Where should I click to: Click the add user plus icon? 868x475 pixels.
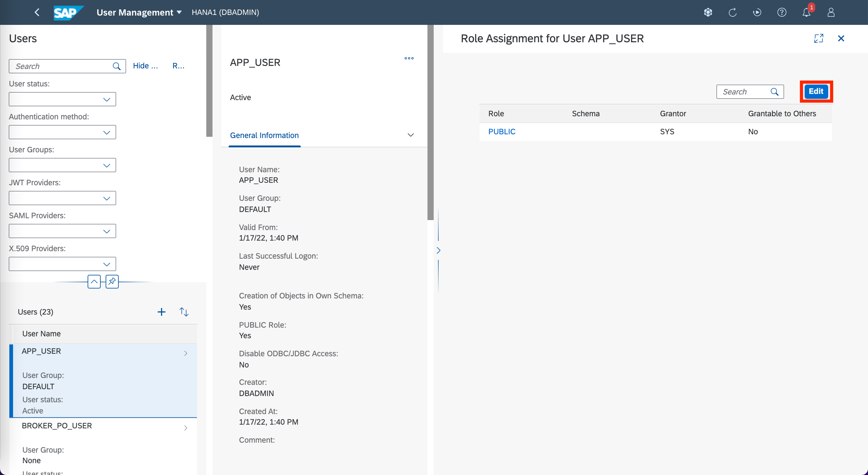tap(162, 312)
